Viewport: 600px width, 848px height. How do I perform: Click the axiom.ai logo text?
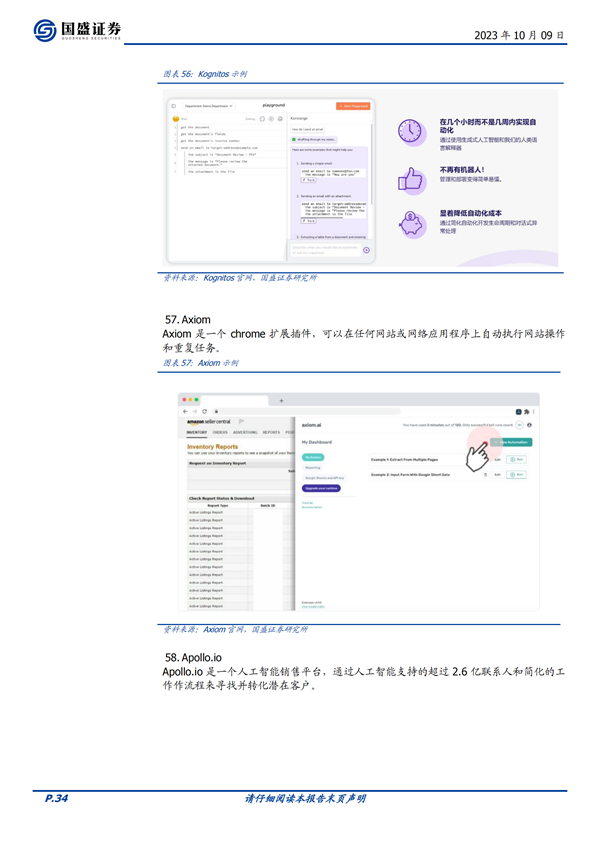(311, 425)
